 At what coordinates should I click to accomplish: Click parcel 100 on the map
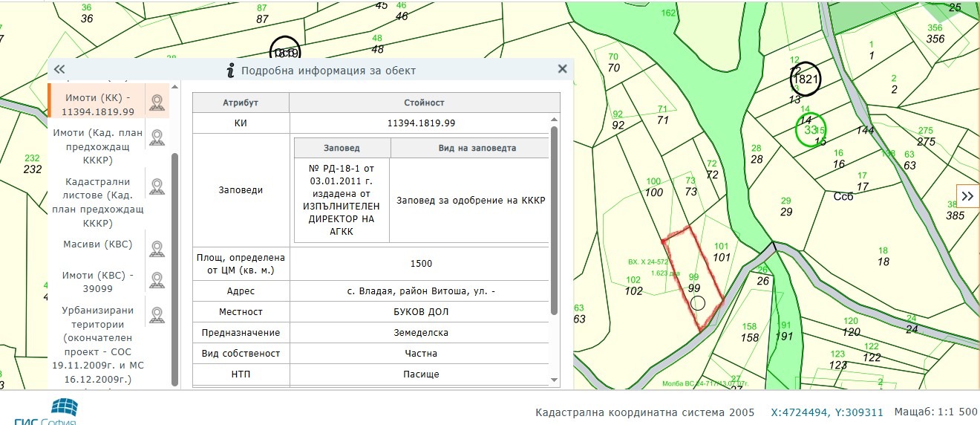(654, 192)
